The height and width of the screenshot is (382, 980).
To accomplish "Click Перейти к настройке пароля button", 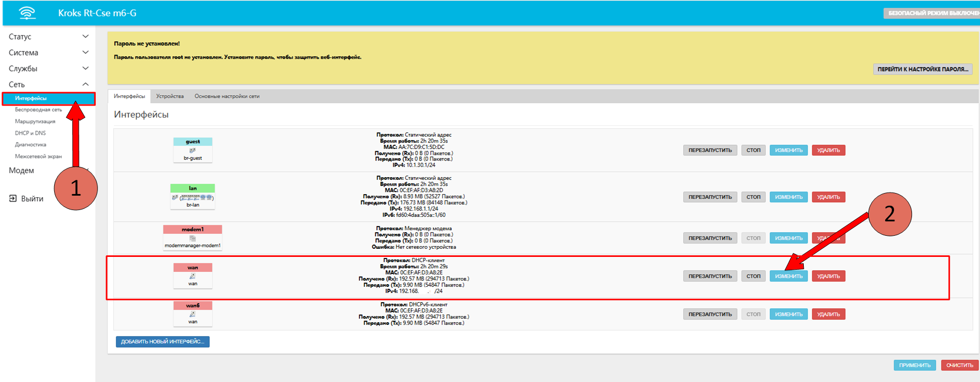I will coord(922,69).
